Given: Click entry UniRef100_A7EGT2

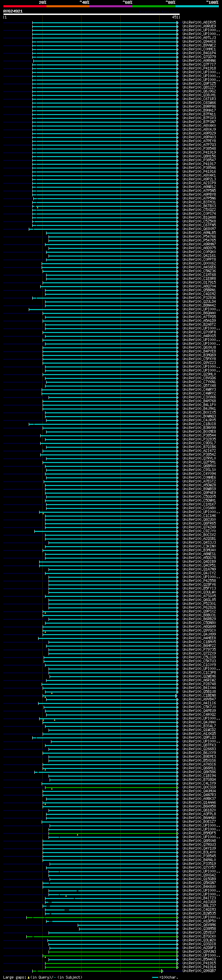Looking at the screenshot, I should click(199, 481).
